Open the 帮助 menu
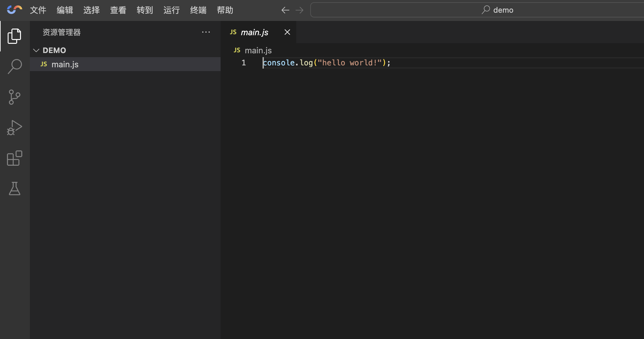This screenshot has height=339, width=644. tap(225, 10)
